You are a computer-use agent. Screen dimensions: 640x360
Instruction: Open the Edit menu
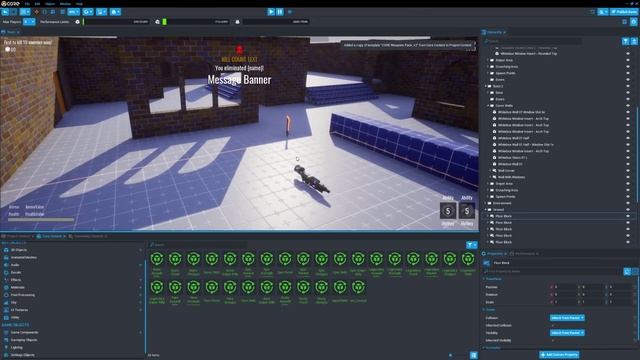point(37,4)
